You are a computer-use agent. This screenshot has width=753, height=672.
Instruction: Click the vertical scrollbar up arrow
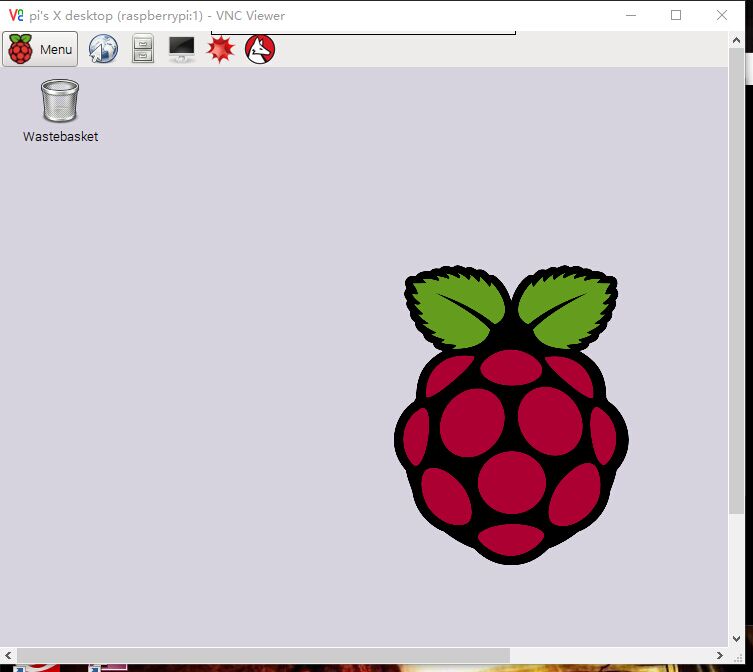pyautogui.click(x=736, y=40)
